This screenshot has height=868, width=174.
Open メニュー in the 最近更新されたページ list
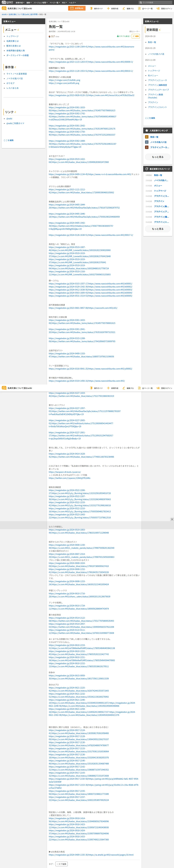(158, 186)
